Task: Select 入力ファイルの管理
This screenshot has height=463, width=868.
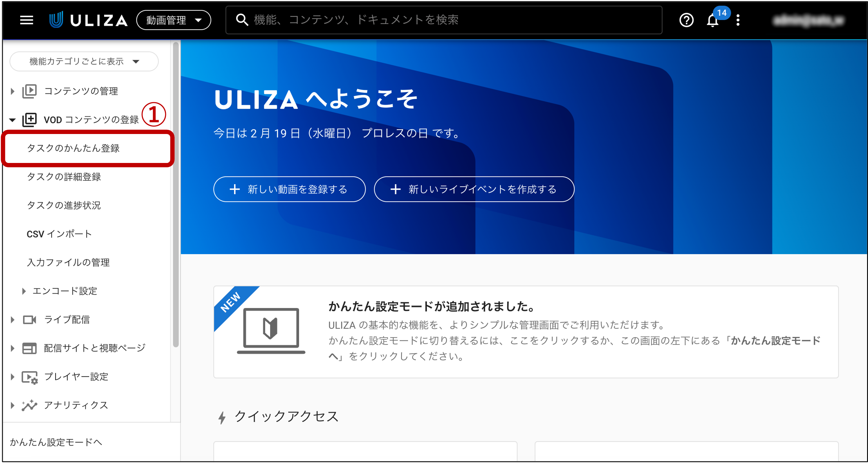Action: point(68,262)
